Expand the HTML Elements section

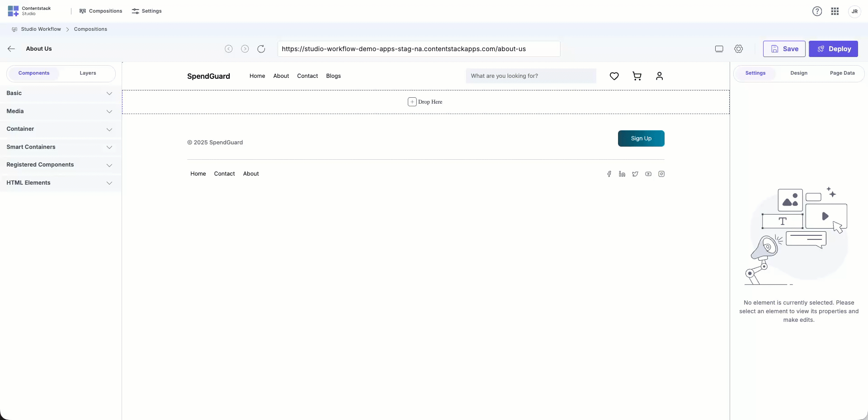pos(61,183)
